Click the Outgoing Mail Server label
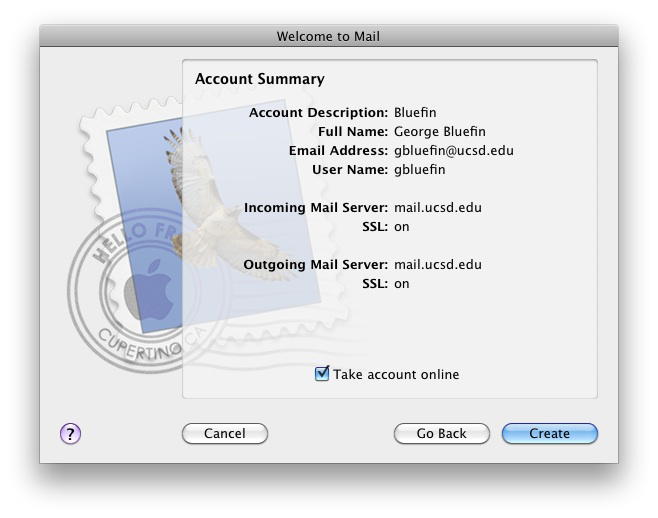The width and height of the screenshot is (658, 518). pyautogui.click(x=316, y=264)
